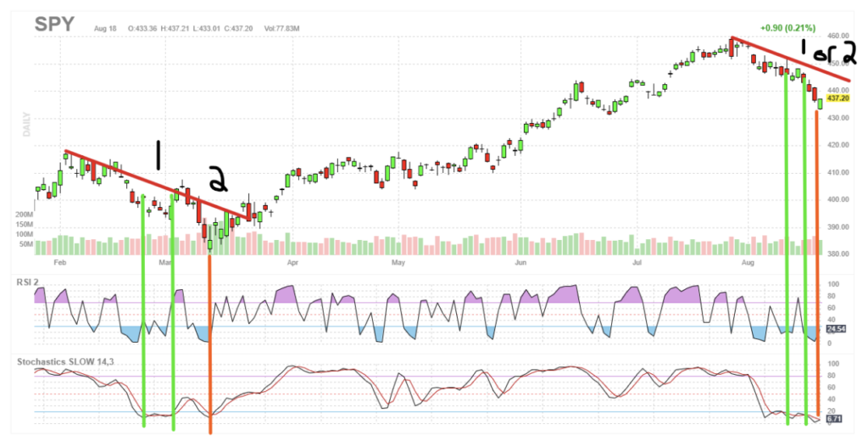Click the '100M' volume scale label

pos(24,234)
